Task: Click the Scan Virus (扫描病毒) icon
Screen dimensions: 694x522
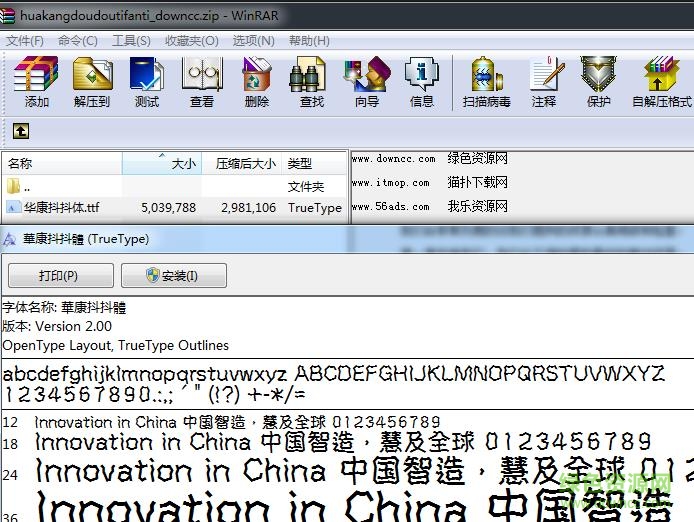Action: 487,74
